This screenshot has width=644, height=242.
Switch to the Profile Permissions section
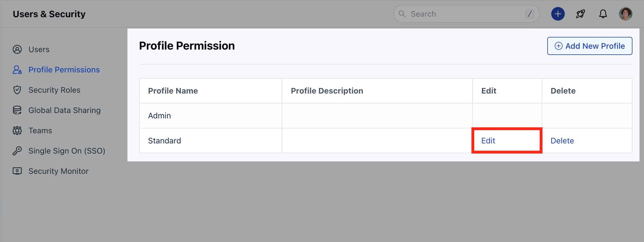(x=64, y=70)
